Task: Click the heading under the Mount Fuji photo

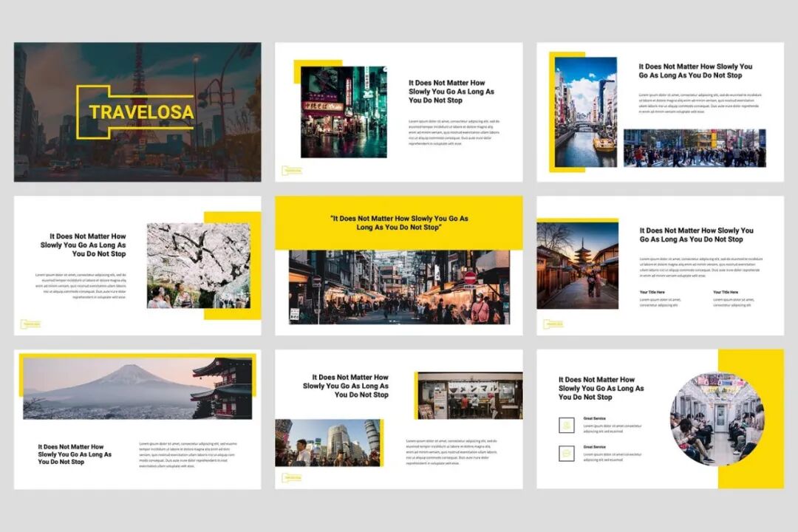Action: (x=75, y=454)
